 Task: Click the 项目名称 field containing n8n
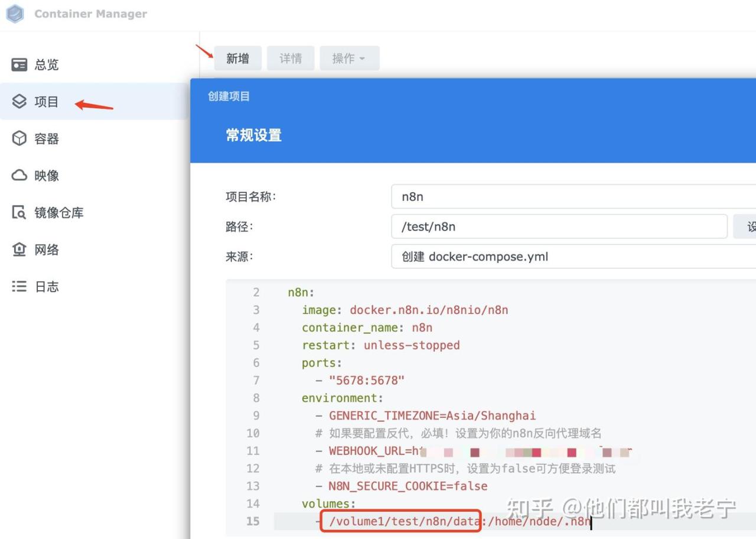[573, 197]
